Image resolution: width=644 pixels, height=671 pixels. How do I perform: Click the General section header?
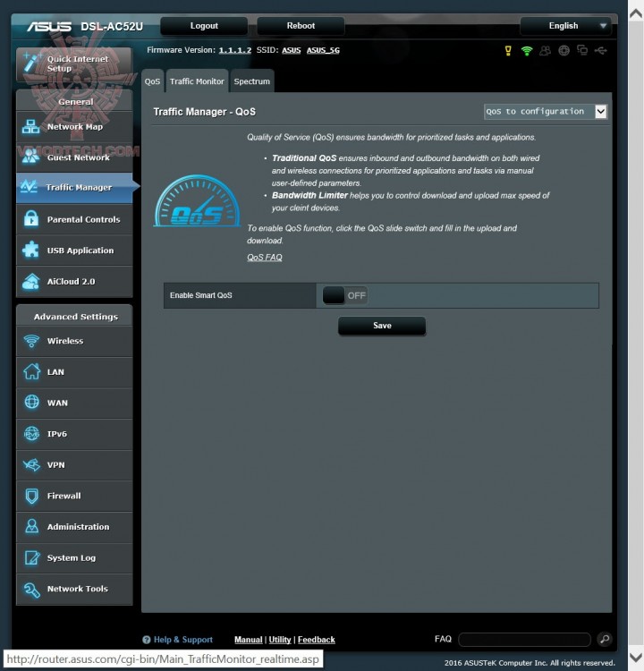(x=74, y=102)
